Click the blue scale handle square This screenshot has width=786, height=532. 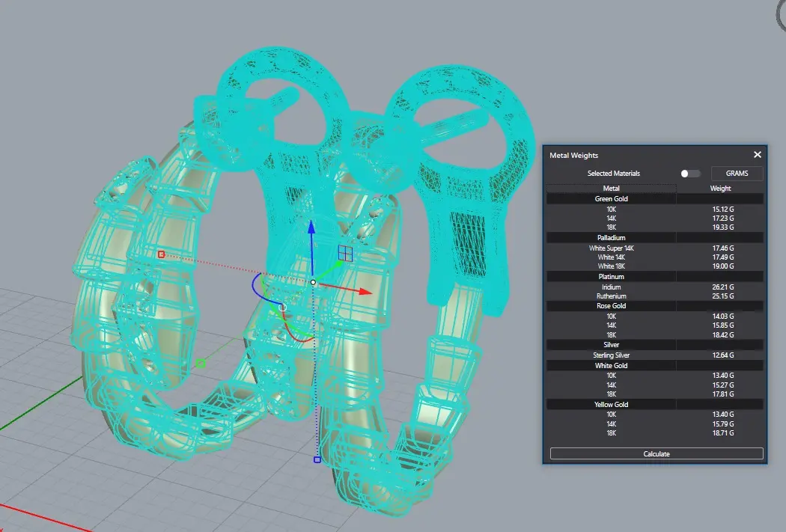[x=317, y=459]
